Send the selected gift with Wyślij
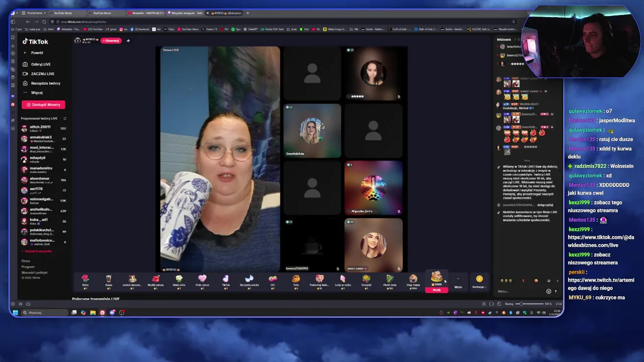The width and height of the screenshot is (644, 362). click(x=437, y=290)
